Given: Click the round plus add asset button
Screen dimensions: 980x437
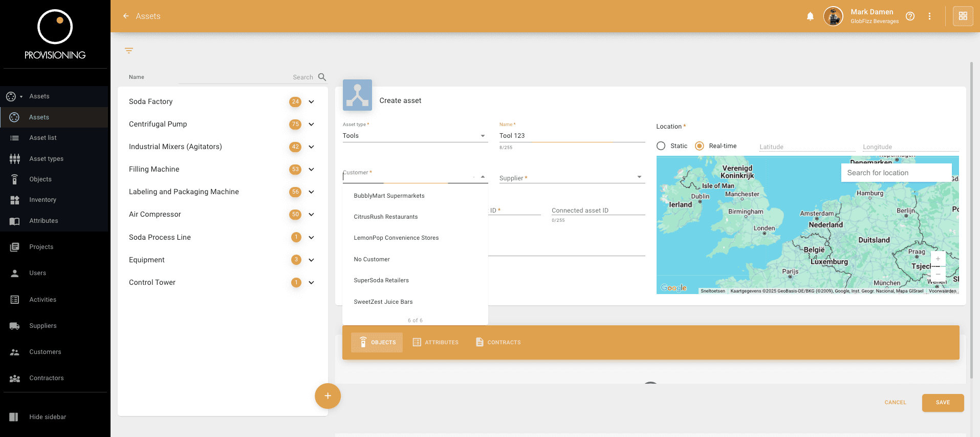Looking at the screenshot, I should 328,396.
